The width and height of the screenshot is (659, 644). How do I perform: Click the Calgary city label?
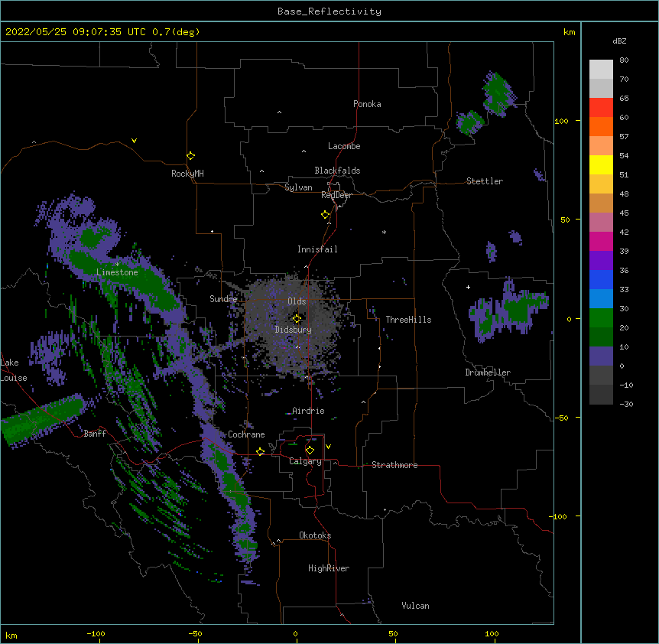305,461
